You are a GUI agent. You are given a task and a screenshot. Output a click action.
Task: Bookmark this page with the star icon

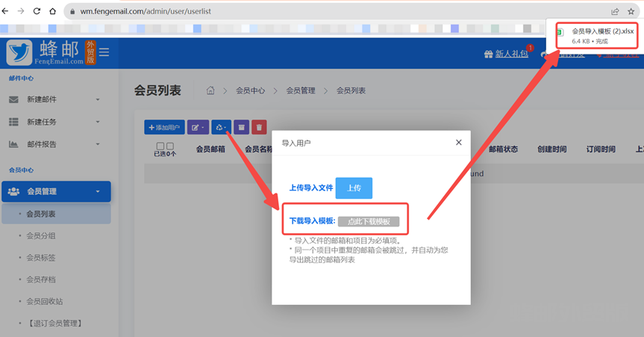coord(631,11)
